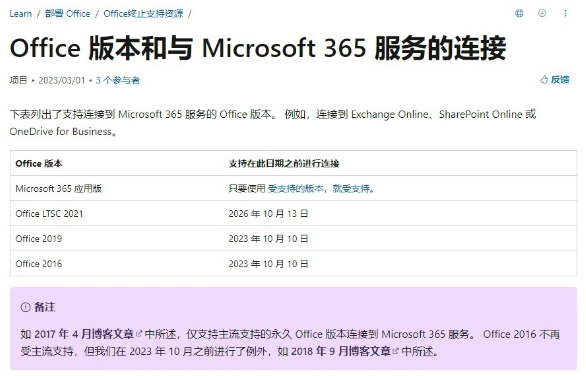This screenshot has height=380, width=586.
Task: Click external link icon after 9 月博客文章
Action: tap(395, 351)
